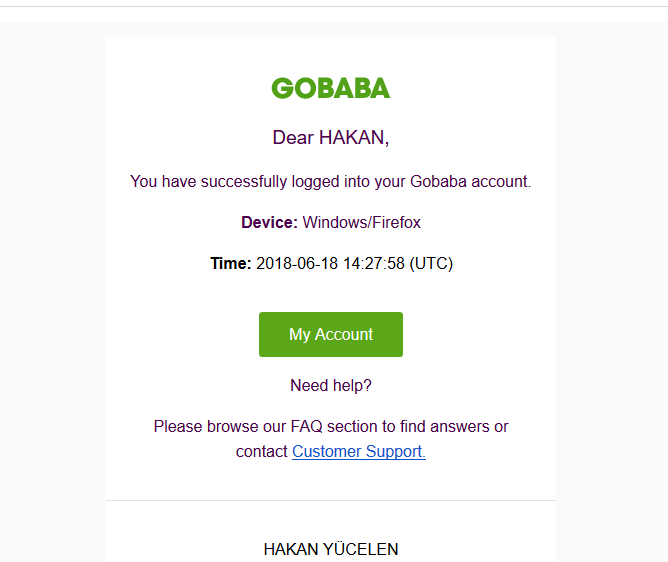The image size is (668, 562).
Task: Click the word "answers" in FAQ sentence
Action: (x=459, y=426)
